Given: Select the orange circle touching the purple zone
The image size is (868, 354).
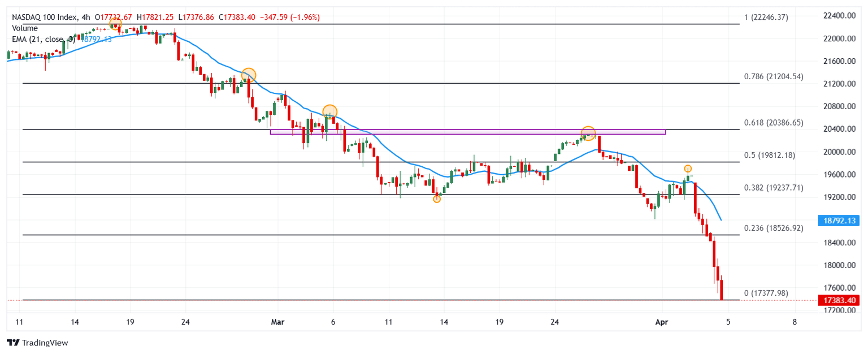Looking at the screenshot, I should pyautogui.click(x=588, y=133).
